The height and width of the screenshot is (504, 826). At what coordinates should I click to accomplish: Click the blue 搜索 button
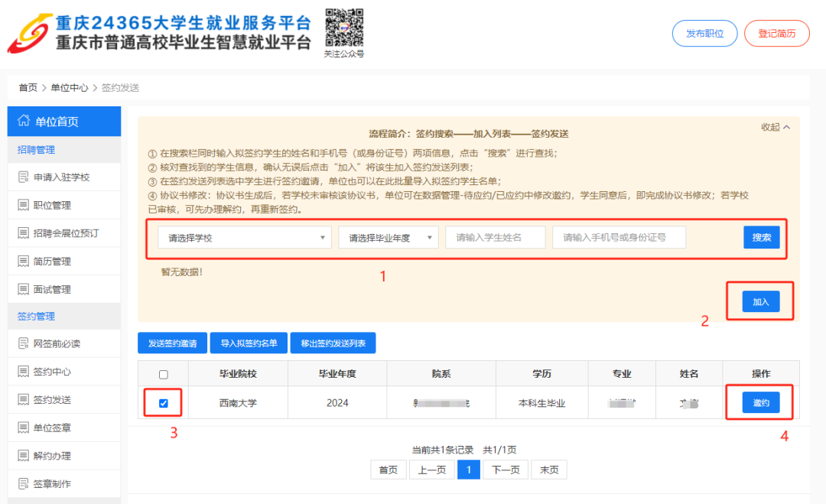click(761, 237)
